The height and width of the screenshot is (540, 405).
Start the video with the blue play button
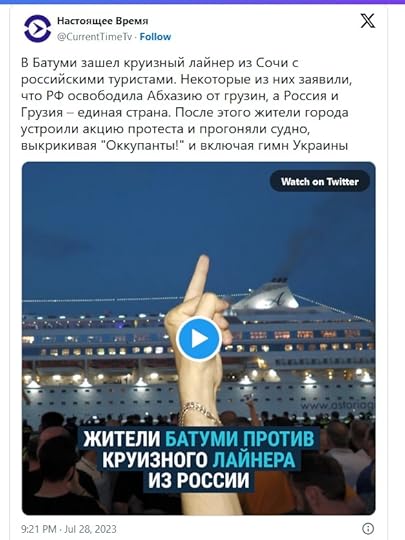[199, 339]
